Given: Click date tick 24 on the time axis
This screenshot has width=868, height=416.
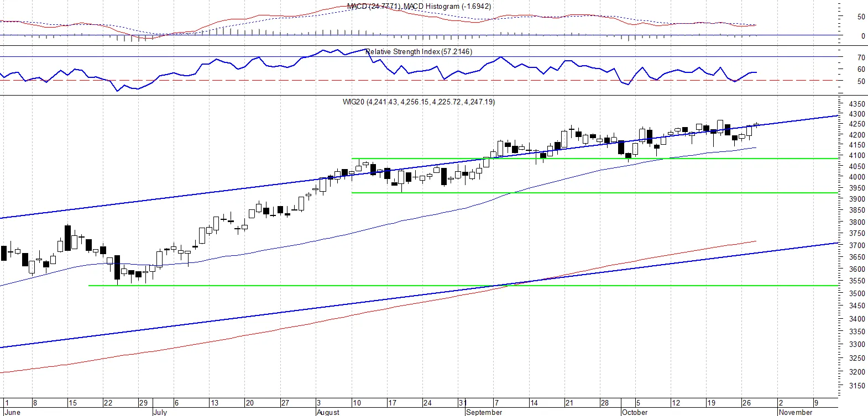Looking at the screenshot, I should tap(427, 403).
